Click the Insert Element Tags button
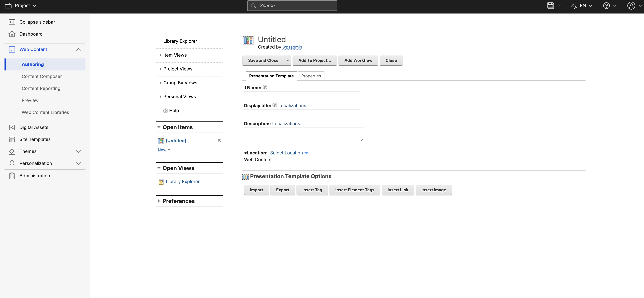This screenshot has width=644, height=298. click(354, 190)
